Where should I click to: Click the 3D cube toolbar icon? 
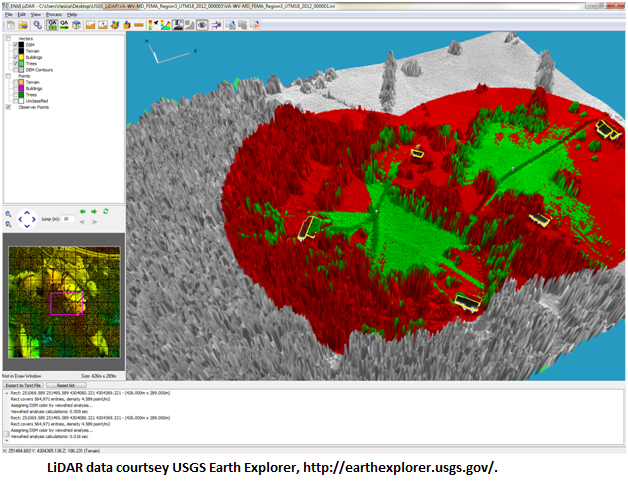pos(76,25)
